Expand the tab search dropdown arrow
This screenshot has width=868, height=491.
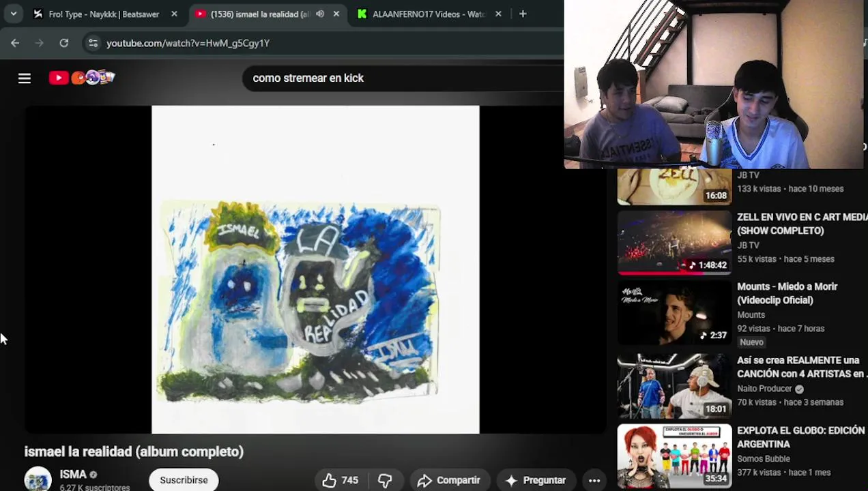click(x=13, y=14)
